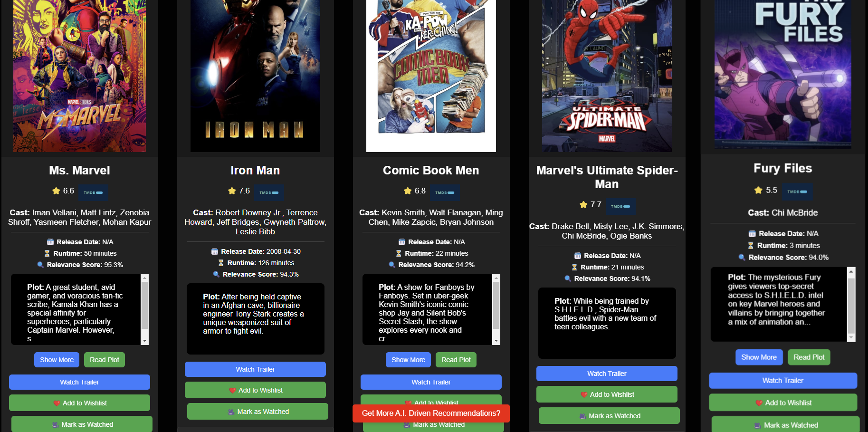Click the TMDB badge under Comic Book Men

[x=445, y=192]
